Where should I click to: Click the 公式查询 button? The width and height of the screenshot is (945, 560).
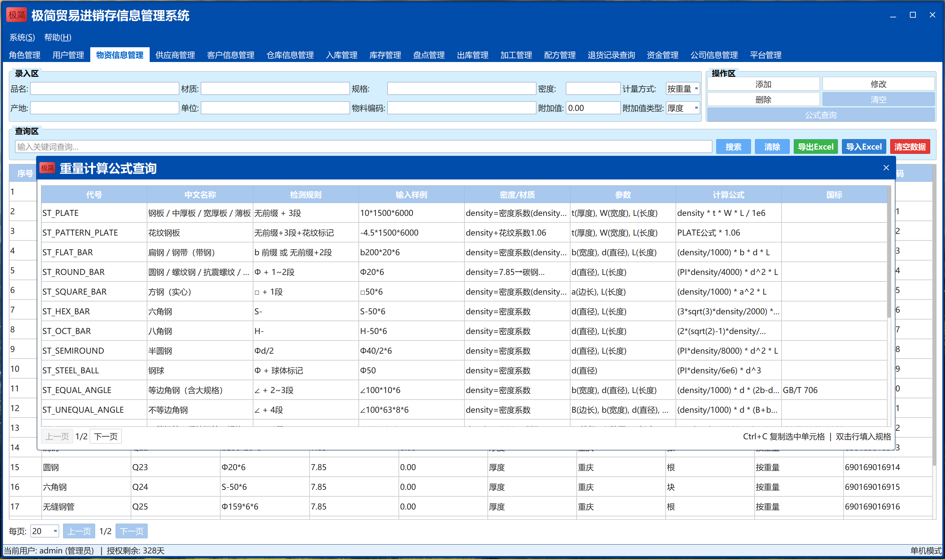(821, 115)
